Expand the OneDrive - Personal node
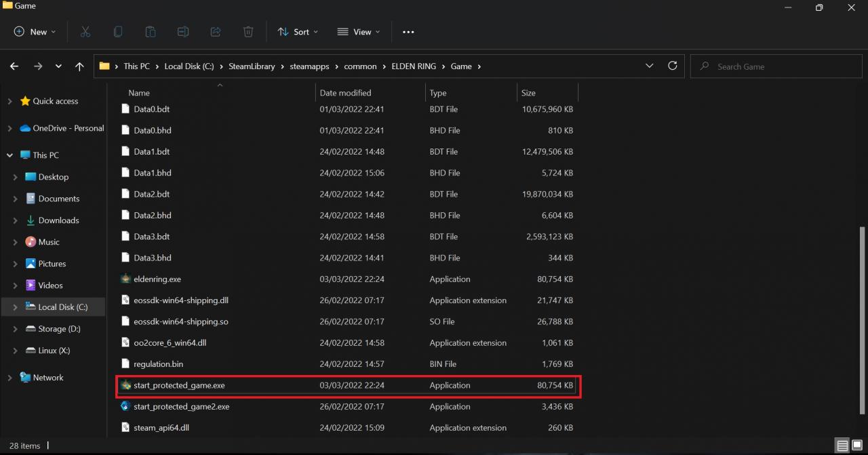868x455 pixels. tap(9, 128)
